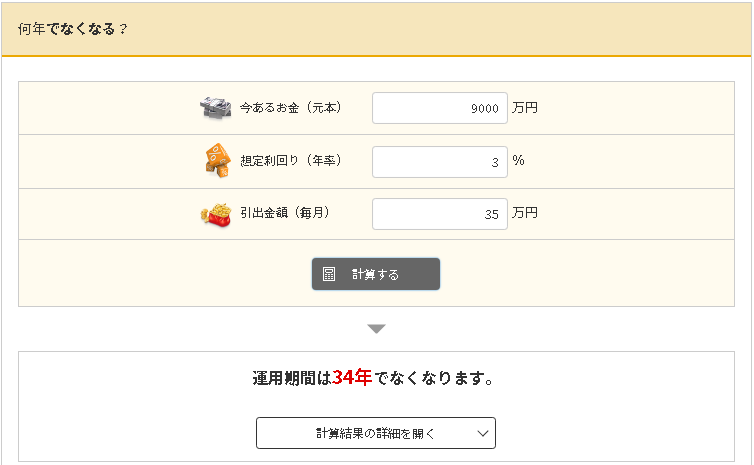Click the % unit next to the rate field

pos(519,161)
